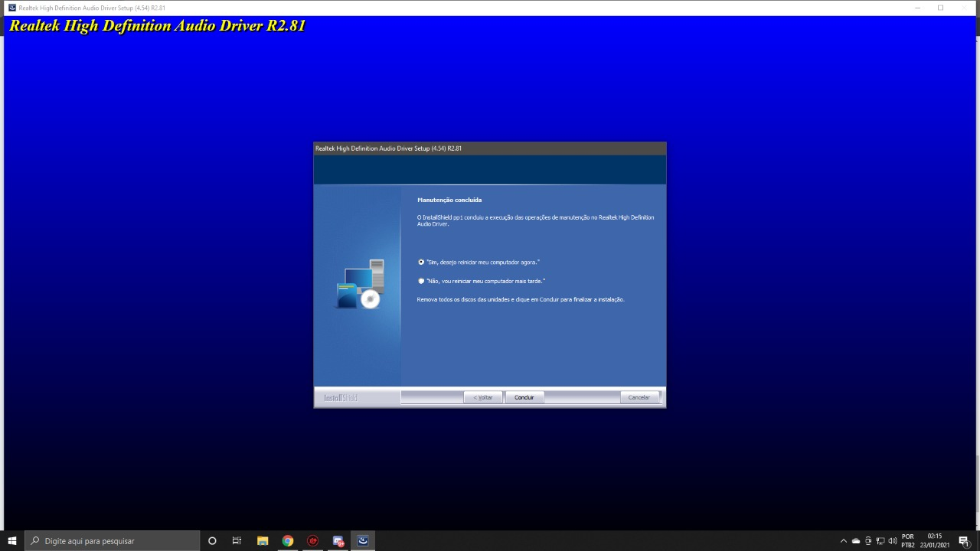
Task: Minimize the Realtek setup window
Action: 917,8
